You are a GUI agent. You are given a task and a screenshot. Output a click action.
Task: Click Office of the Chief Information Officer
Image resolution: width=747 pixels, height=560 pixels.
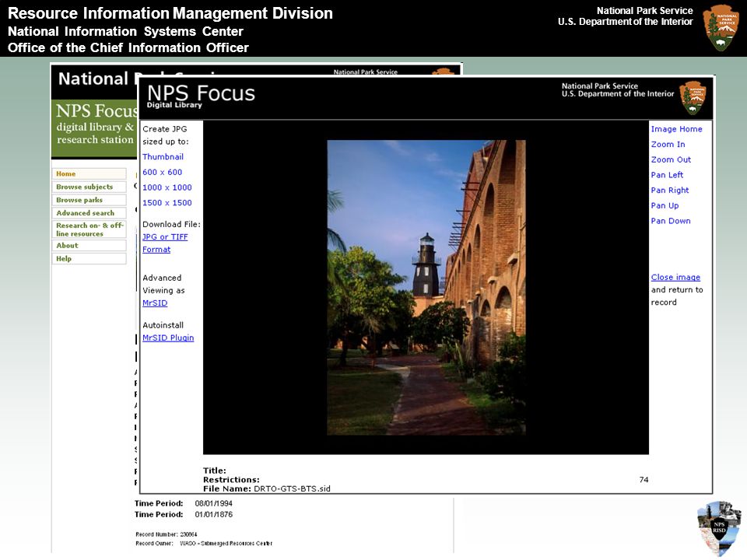point(128,47)
